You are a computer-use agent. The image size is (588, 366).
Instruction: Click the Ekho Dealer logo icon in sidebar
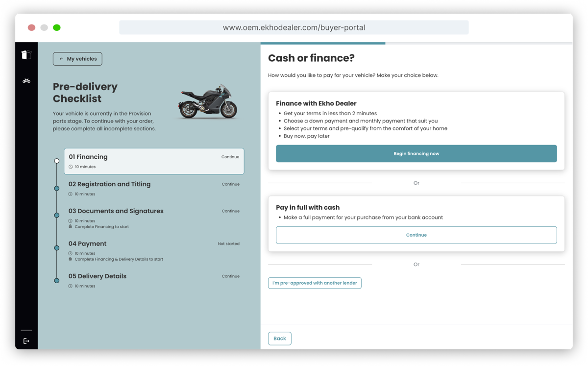pyautogui.click(x=26, y=54)
